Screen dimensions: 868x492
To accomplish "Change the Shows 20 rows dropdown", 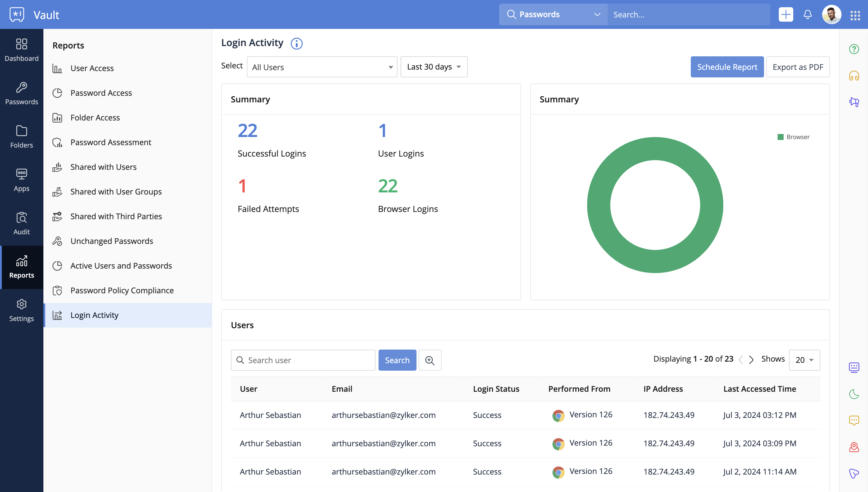I will [x=804, y=360].
